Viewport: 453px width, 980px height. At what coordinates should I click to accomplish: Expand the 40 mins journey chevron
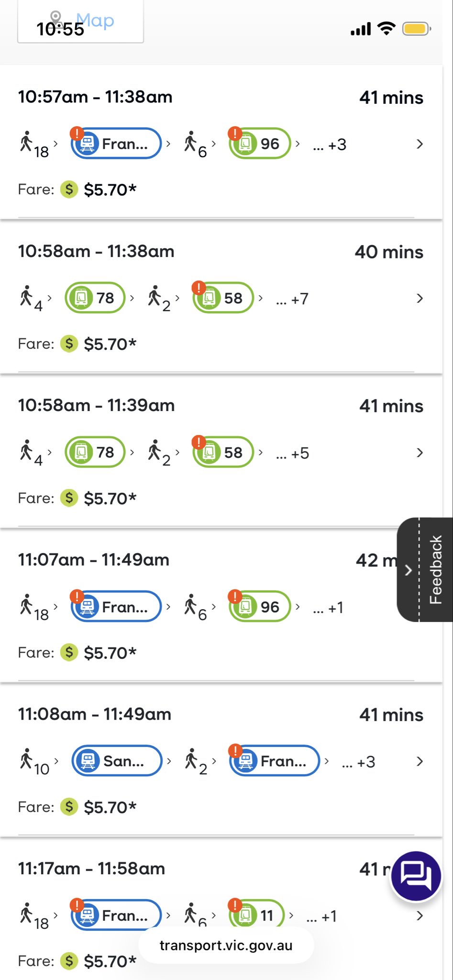(x=420, y=299)
